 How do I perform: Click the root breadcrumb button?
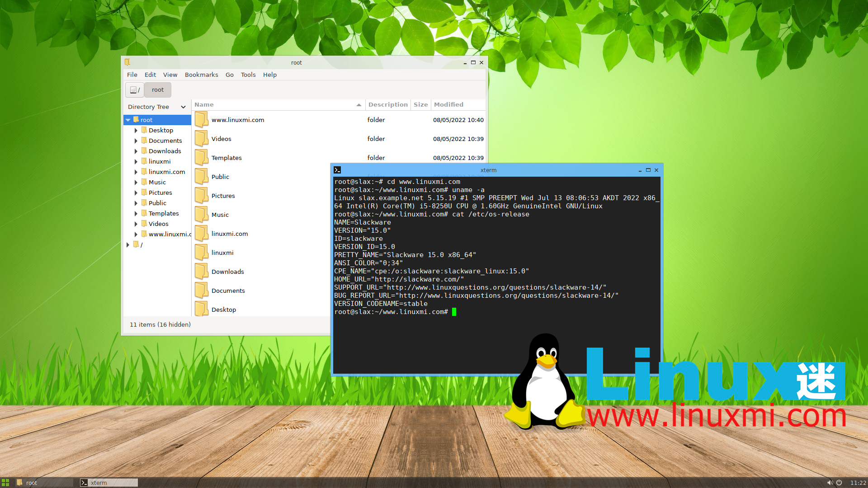coord(157,89)
